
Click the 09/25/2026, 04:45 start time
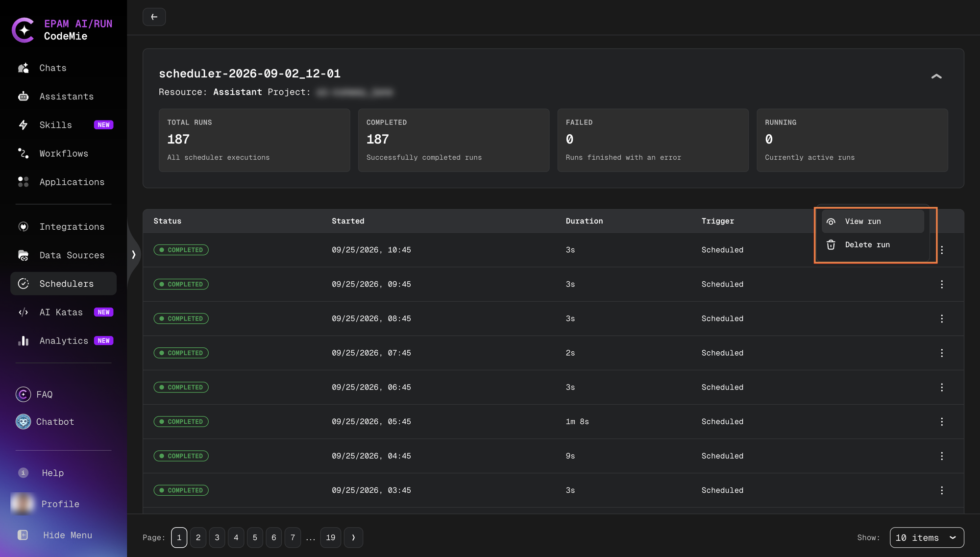point(371,456)
